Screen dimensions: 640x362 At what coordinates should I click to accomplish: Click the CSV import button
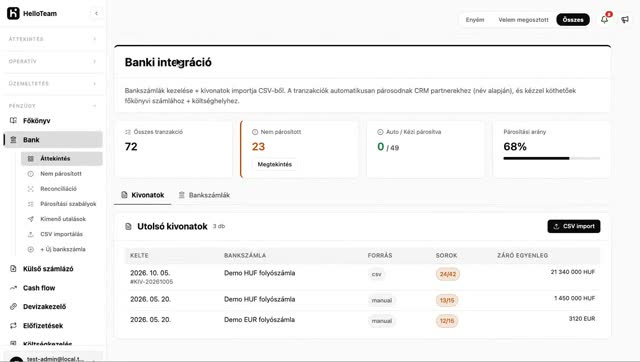click(573, 226)
